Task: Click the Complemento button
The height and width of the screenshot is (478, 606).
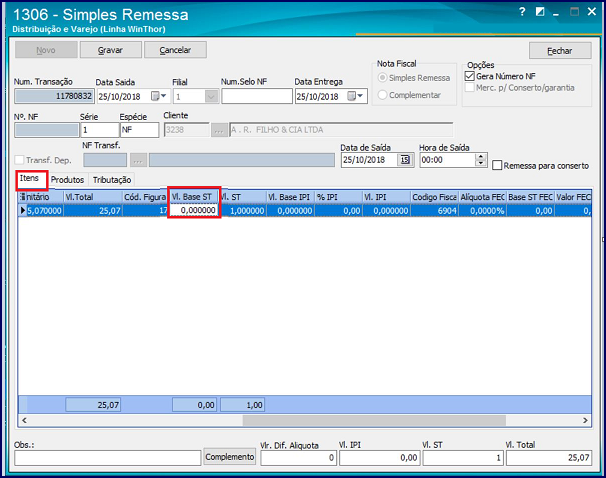Action: coord(230,457)
